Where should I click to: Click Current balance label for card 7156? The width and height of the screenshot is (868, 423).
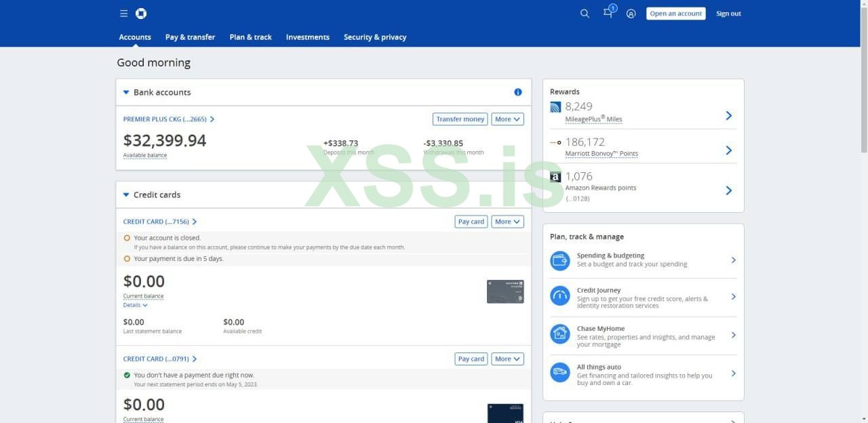(143, 296)
